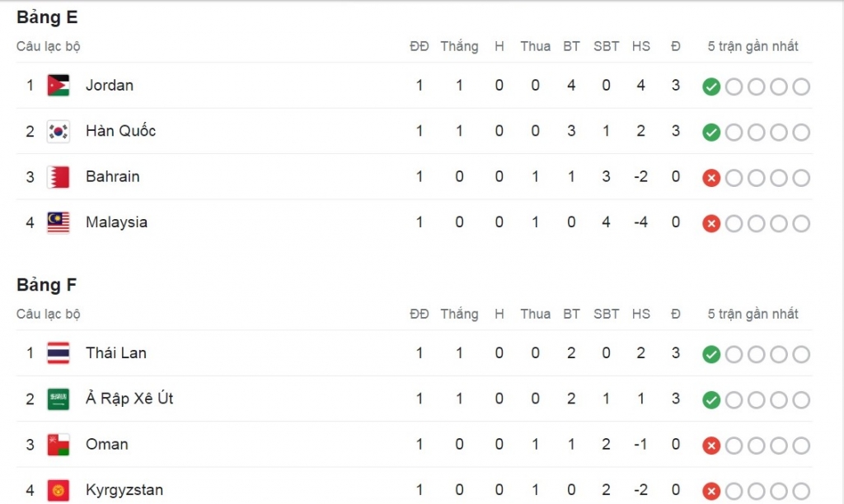Click the Oman flag icon
This screenshot has width=844, height=504.
click(59, 445)
